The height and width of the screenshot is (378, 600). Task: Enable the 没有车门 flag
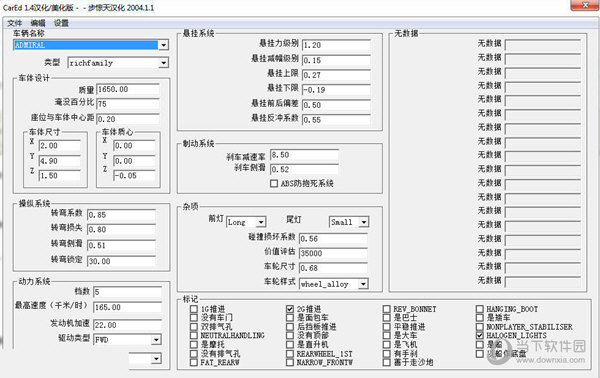194,318
